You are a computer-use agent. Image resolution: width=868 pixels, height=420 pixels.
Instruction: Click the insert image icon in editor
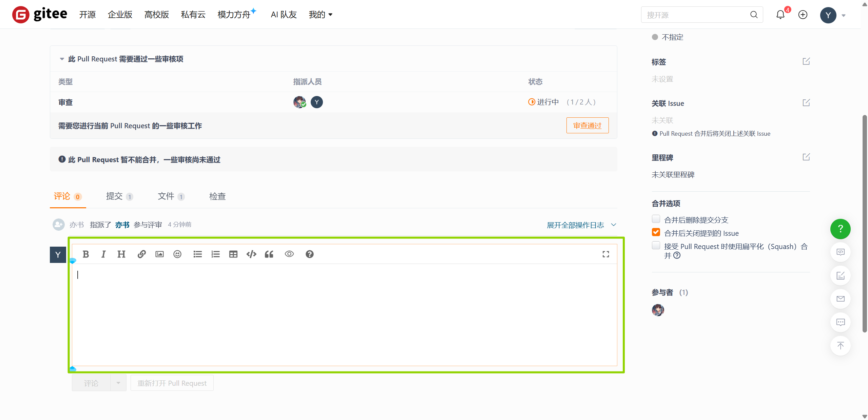(159, 254)
